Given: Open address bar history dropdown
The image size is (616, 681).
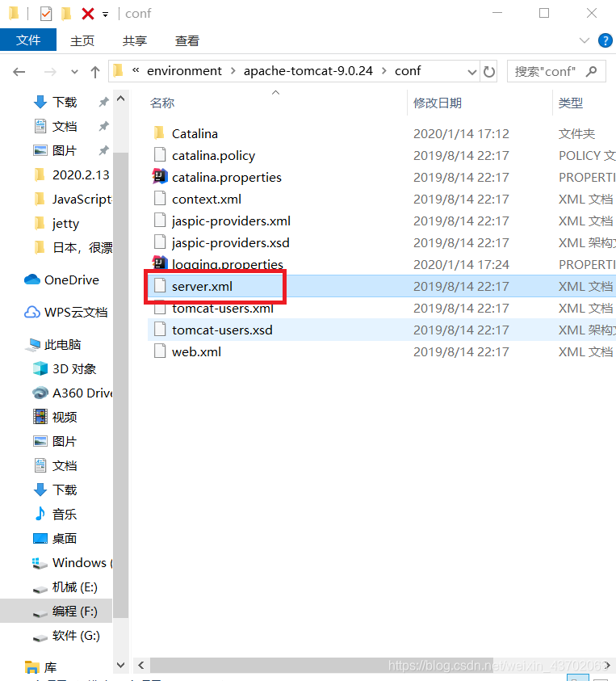Looking at the screenshot, I should pos(471,72).
